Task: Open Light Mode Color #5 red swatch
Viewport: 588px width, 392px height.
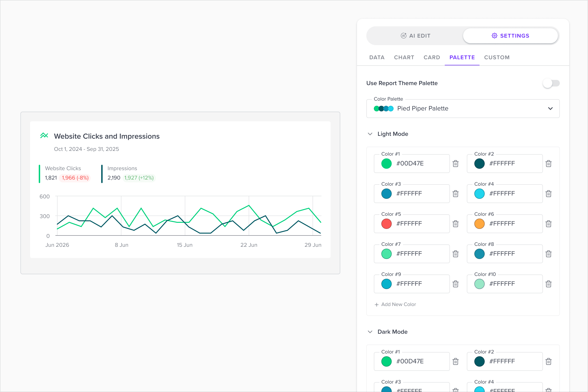Action: pos(387,223)
